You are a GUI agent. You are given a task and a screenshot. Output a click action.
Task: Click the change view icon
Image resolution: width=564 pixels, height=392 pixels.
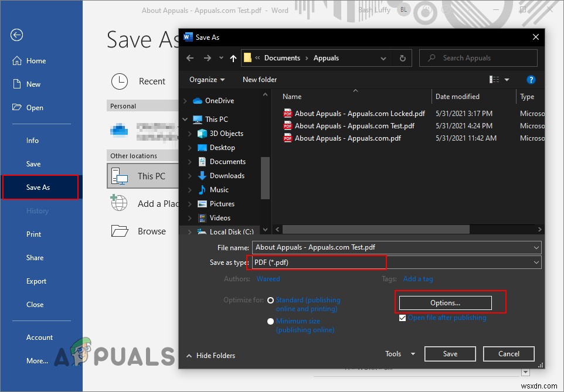[494, 80]
